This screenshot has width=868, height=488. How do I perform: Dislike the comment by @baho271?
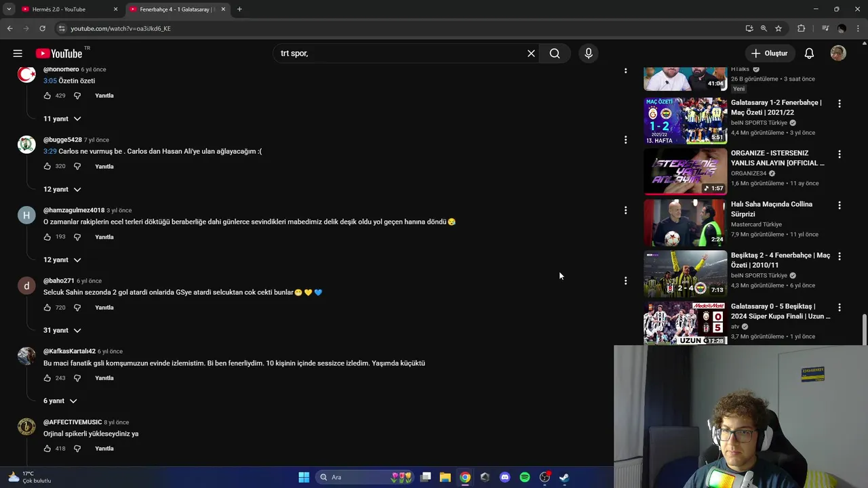coord(77,307)
